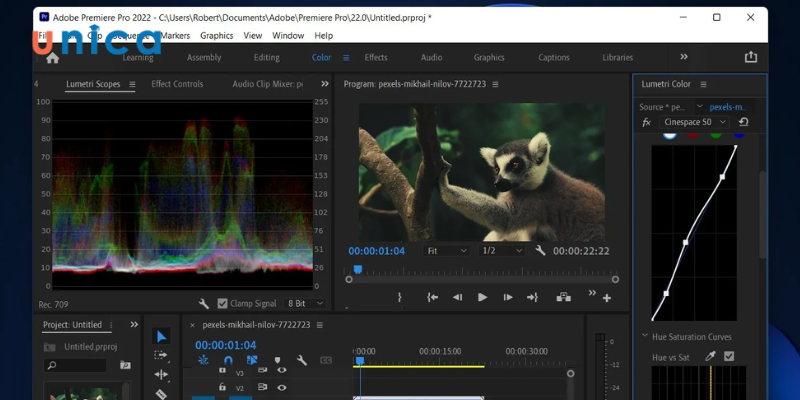Open the Graphics menu

coord(216,35)
